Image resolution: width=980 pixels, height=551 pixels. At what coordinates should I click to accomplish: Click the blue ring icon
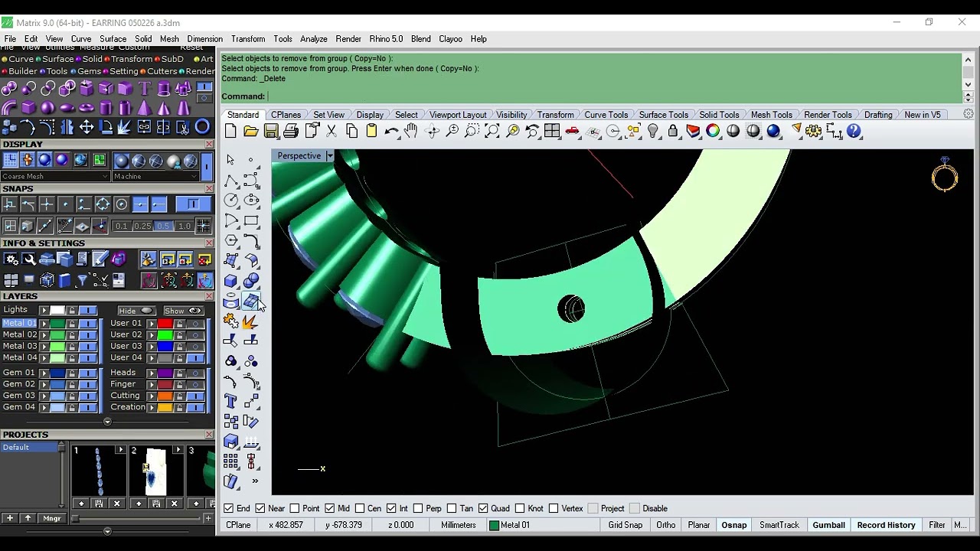202,127
